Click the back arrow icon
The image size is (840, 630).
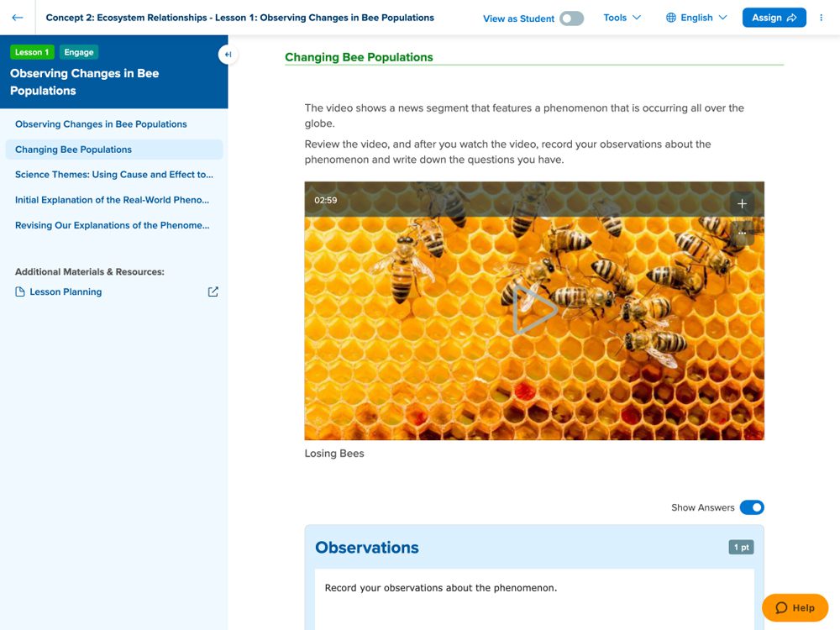coord(18,18)
